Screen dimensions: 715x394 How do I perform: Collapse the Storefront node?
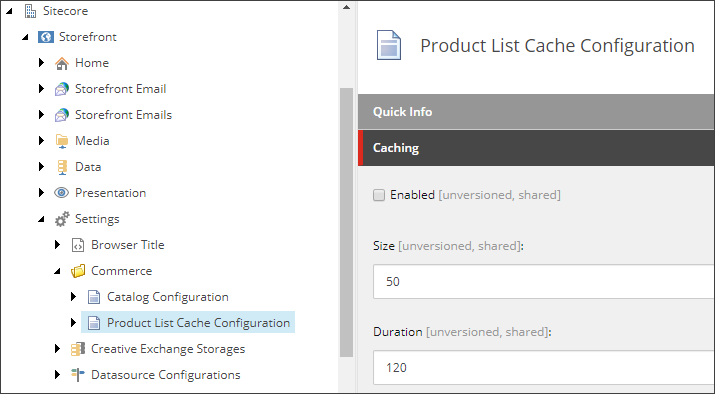[x=25, y=37]
